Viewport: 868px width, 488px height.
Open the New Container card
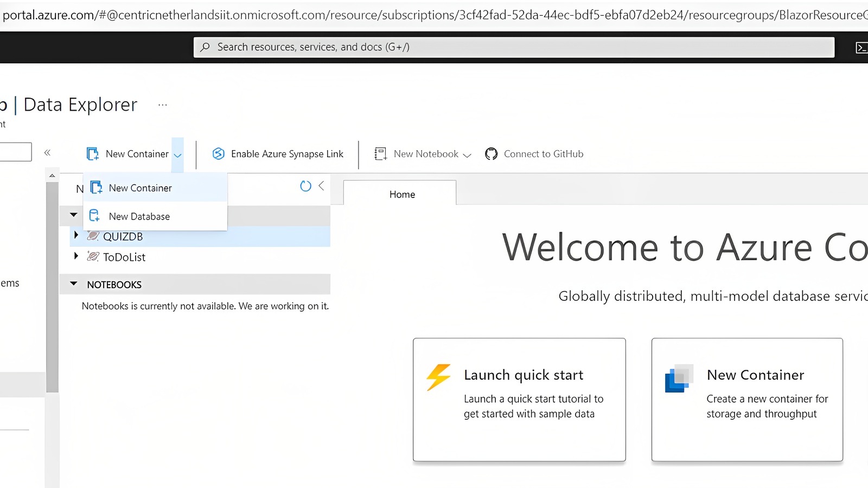coord(747,400)
